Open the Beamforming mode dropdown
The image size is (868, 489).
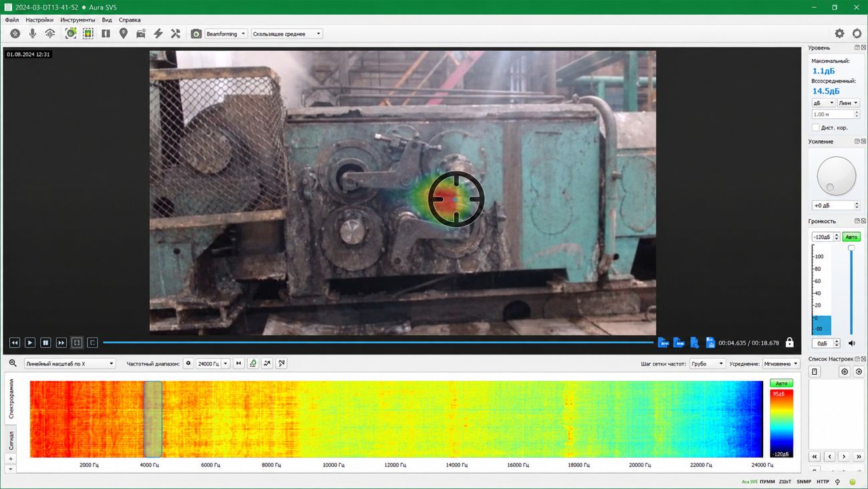(226, 33)
